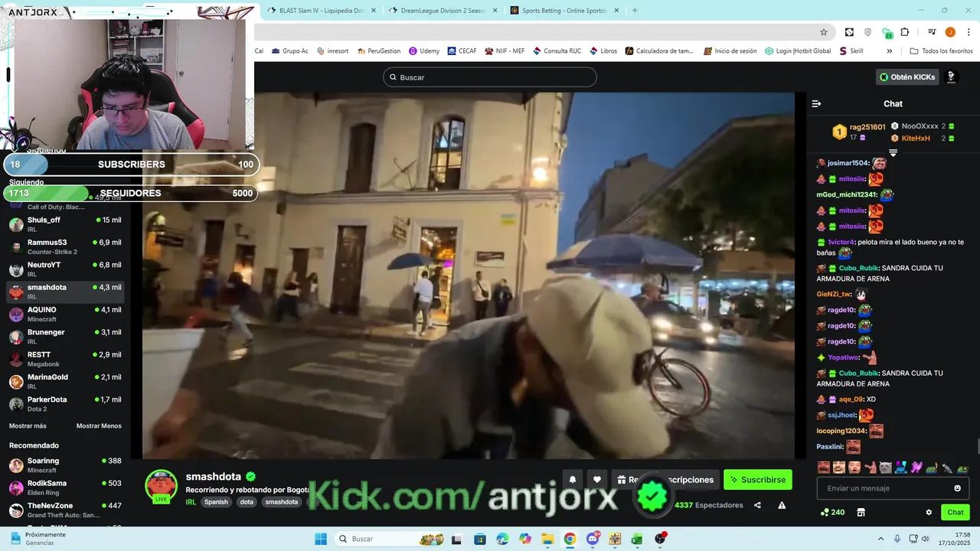
Task: Open the Windows Start menu
Action: (x=320, y=539)
